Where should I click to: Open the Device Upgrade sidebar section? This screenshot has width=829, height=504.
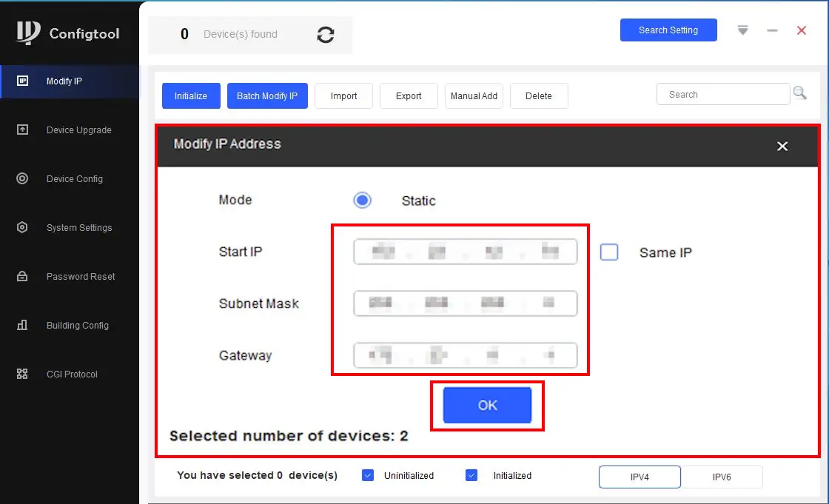coord(78,130)
